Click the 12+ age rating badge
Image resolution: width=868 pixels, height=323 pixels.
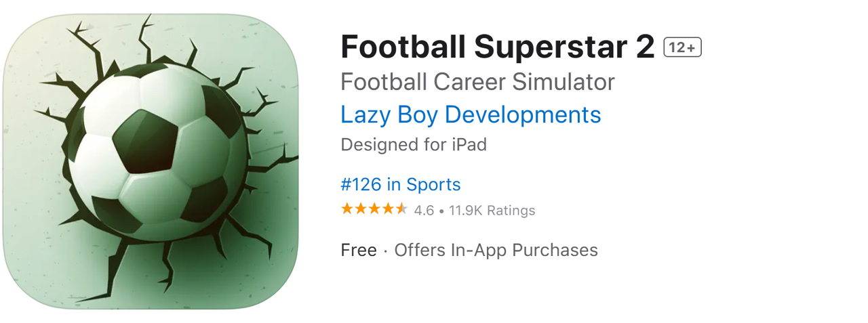tap(682, 47)
